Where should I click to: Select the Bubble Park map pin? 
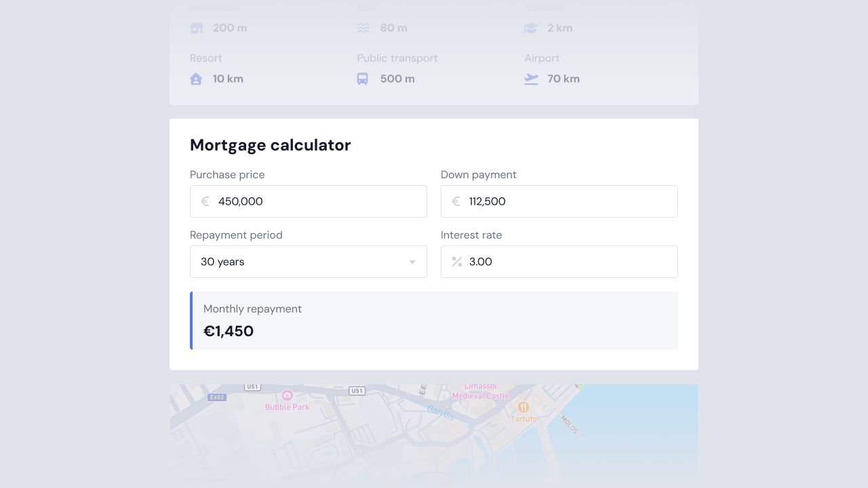coord(287,395)
